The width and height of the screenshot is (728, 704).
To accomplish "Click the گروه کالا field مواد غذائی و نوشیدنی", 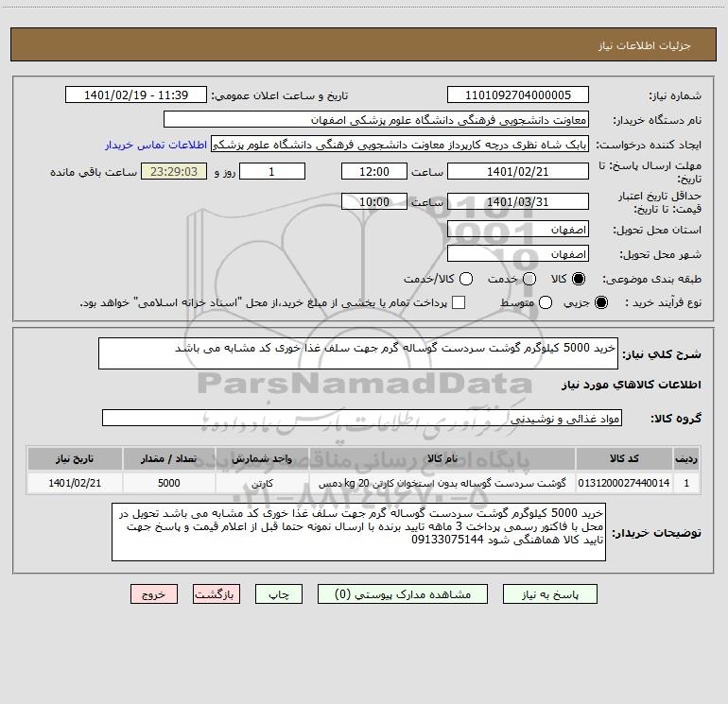I will point(362,418).
